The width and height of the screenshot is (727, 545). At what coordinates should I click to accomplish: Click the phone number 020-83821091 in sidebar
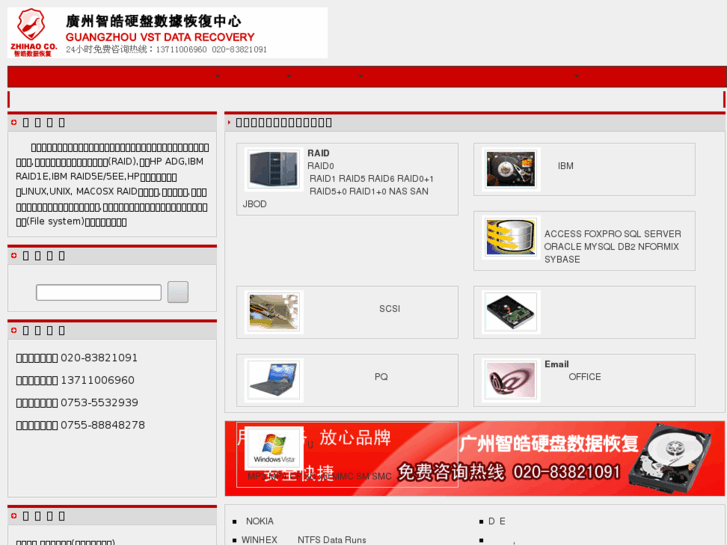(x=99, y=358)
